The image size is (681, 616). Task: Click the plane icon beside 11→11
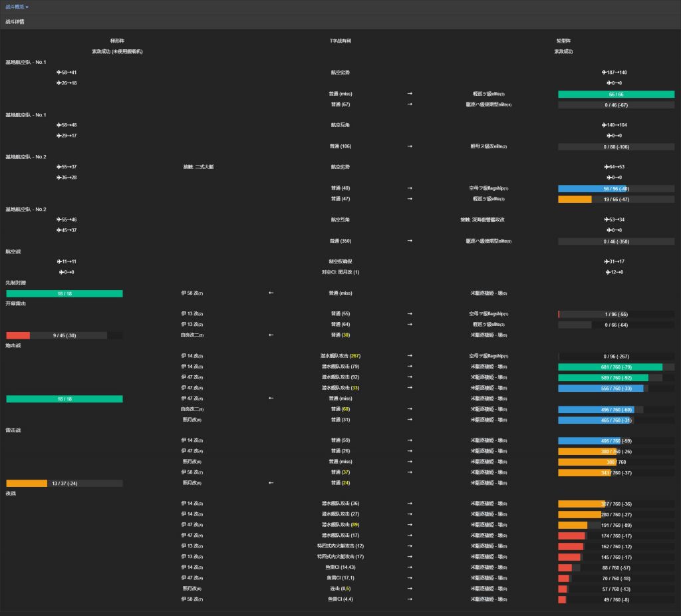pyautogui.click(x=59, y=261)
